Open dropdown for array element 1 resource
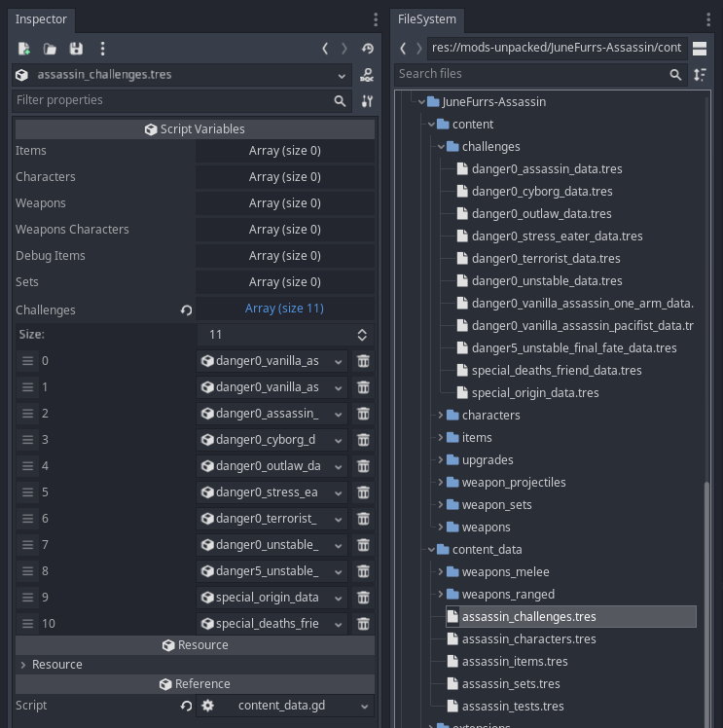 (339, 387)
